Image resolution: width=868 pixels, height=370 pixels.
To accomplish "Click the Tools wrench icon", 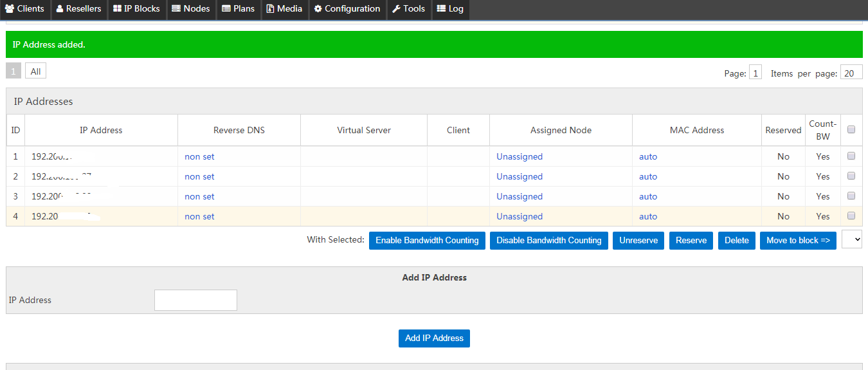I will point(397,9).
